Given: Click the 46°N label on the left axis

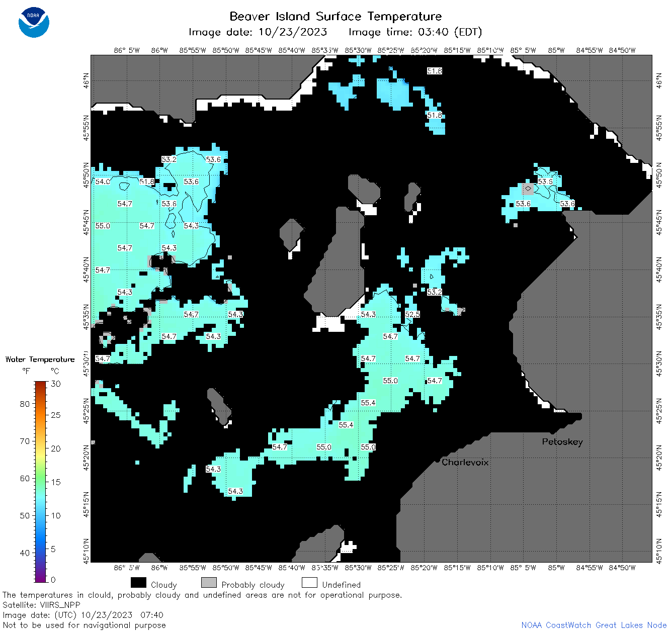Looking at the screenshot, I should (86, 80).
